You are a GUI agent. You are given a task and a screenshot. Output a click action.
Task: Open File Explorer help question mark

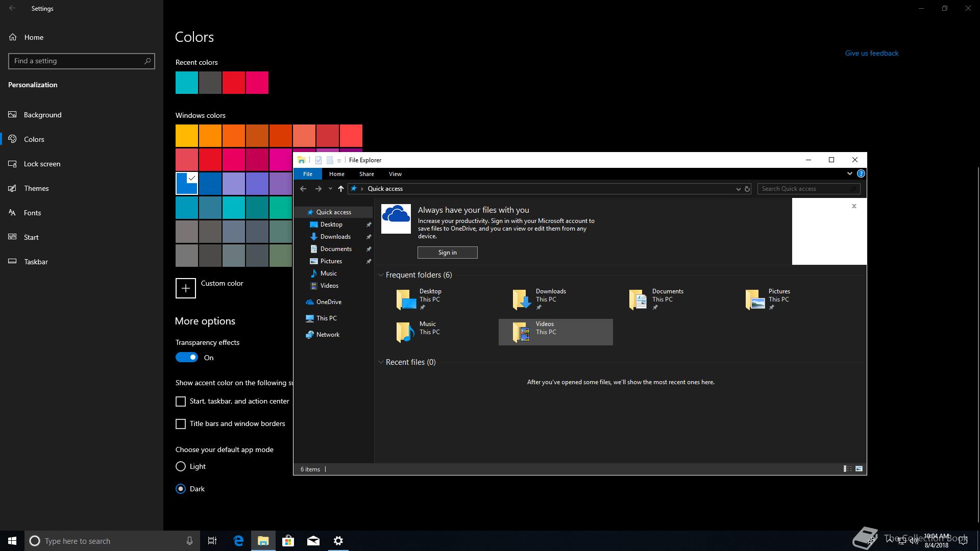[x=861, y=173]
